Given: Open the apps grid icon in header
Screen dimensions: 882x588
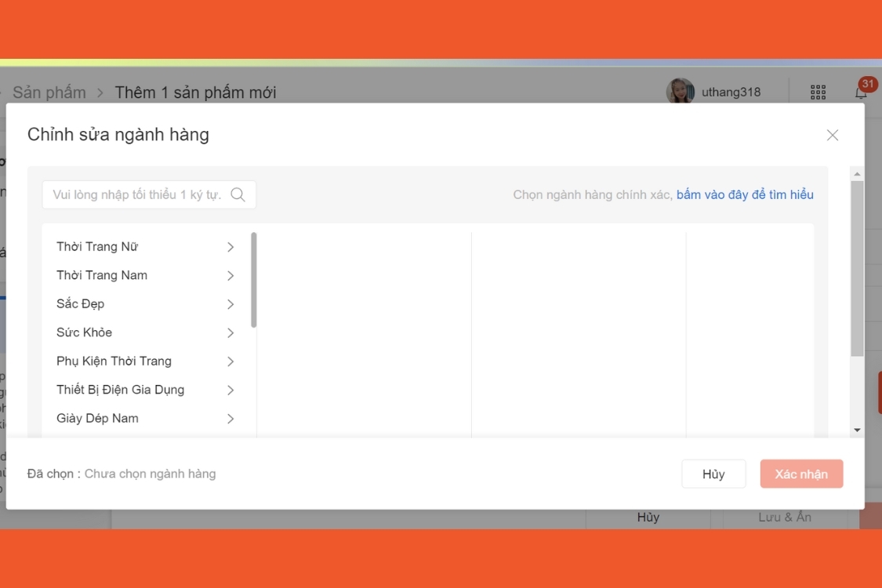Looking at the screenshot, I should tap(818, 93).
